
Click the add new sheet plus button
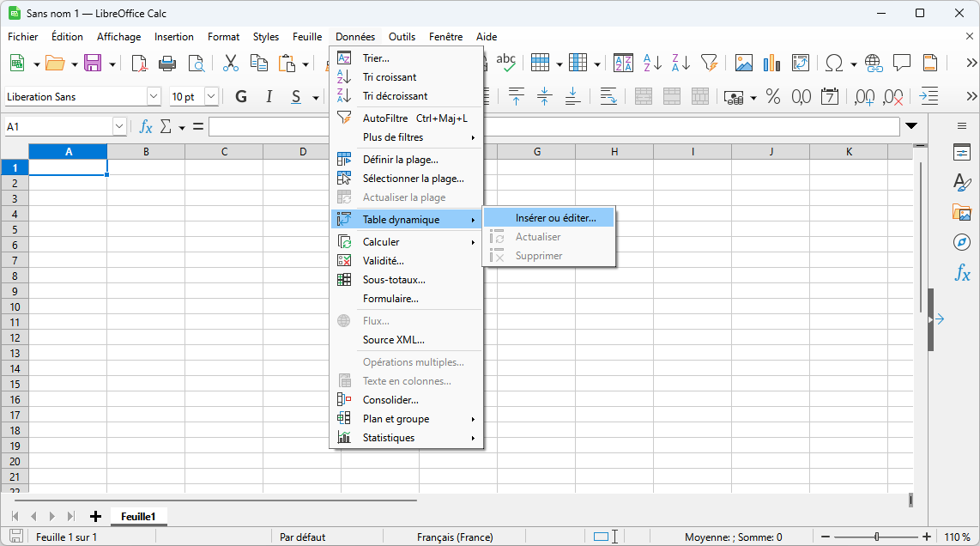(95, 516)
